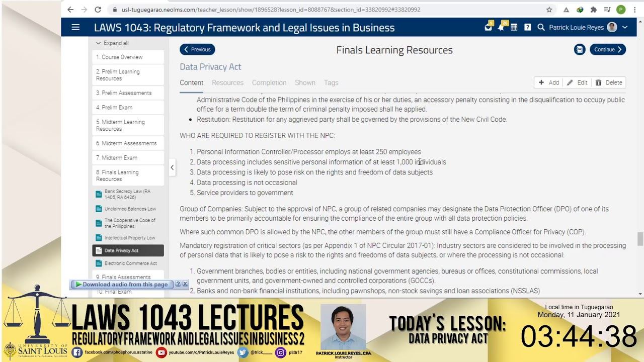Click the scrollbar down arrow
Screen dimensions: 644x362
click(x=640, y=294)
